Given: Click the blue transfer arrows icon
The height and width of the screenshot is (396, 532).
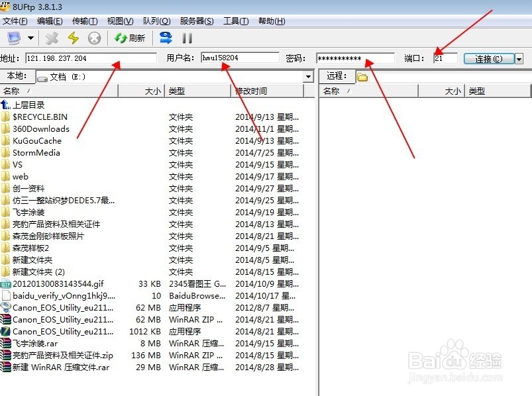Looking at the screenshot, I should [x=165, y=38].
